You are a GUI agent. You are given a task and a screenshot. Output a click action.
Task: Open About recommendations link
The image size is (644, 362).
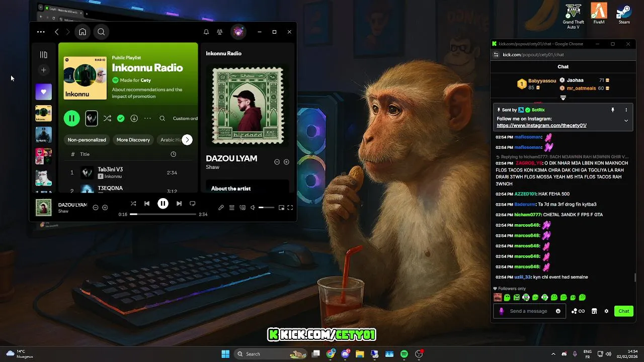[147, 93]
